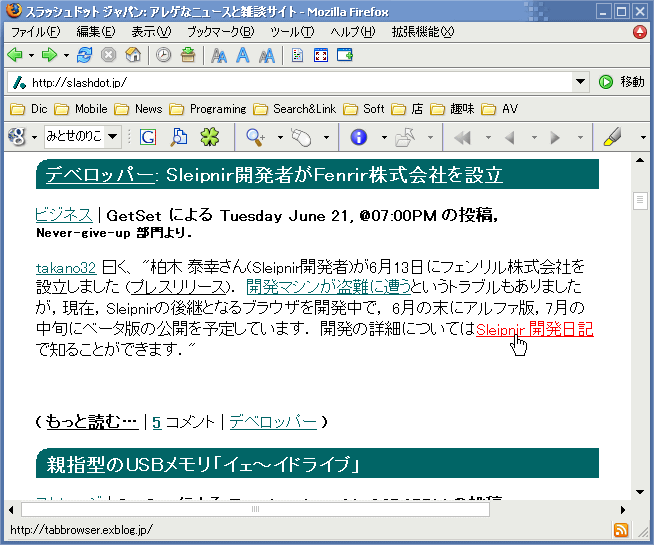Open the ヘルプ(H) menu
The width and height of the screenshot is (654, 545).
click(x=353, y=32)
